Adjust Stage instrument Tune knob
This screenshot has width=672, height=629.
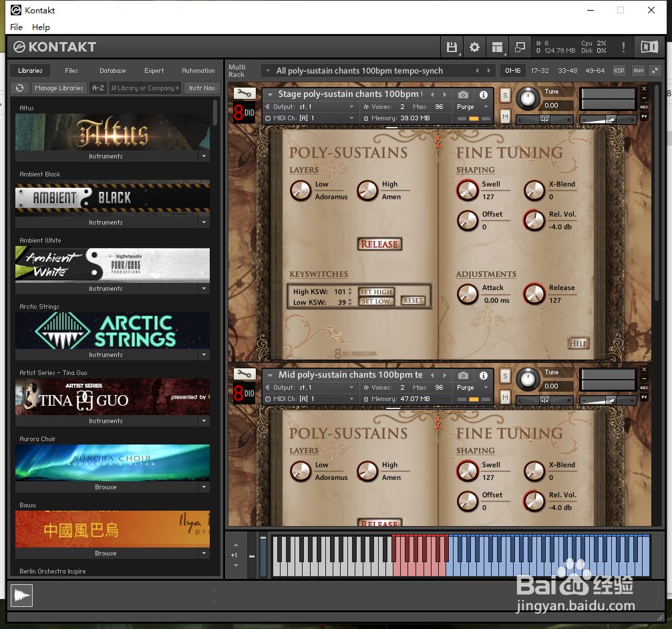click(528, 99)
